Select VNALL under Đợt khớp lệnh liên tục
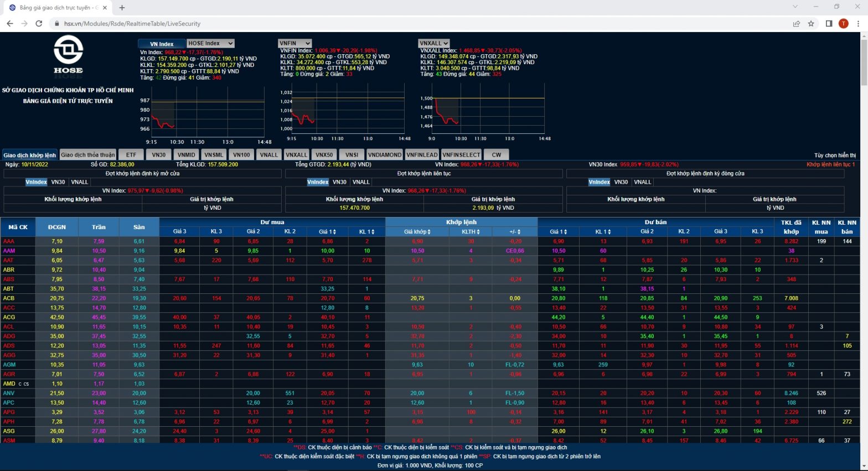 tap(361, 182)
